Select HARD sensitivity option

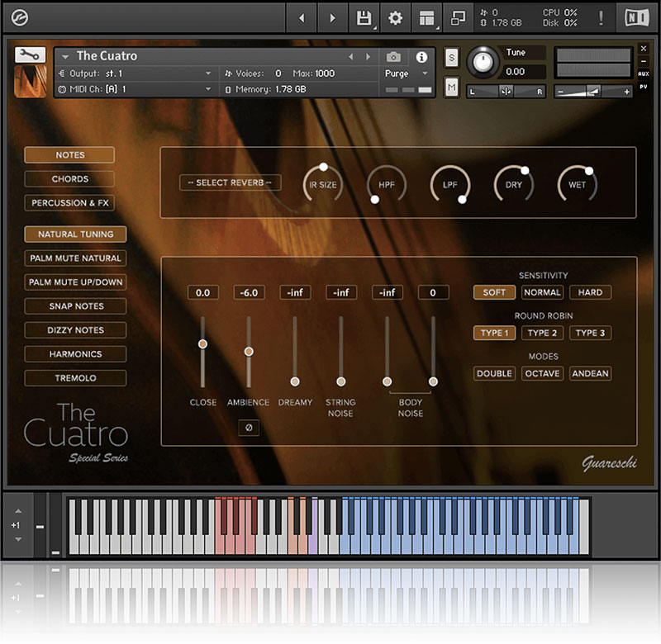point(590,292)
